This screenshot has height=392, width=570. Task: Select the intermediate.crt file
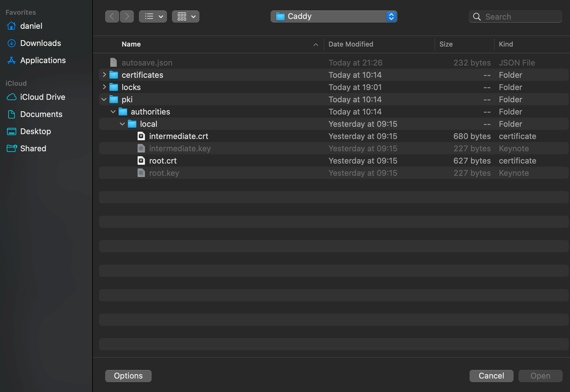click(x=178, y=136)
